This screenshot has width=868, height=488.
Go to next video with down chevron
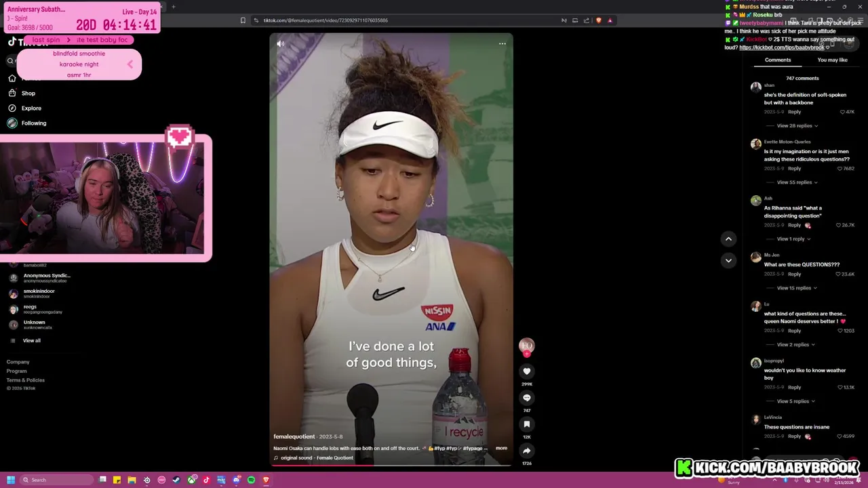pyautogui.click(x=728, y=260)
